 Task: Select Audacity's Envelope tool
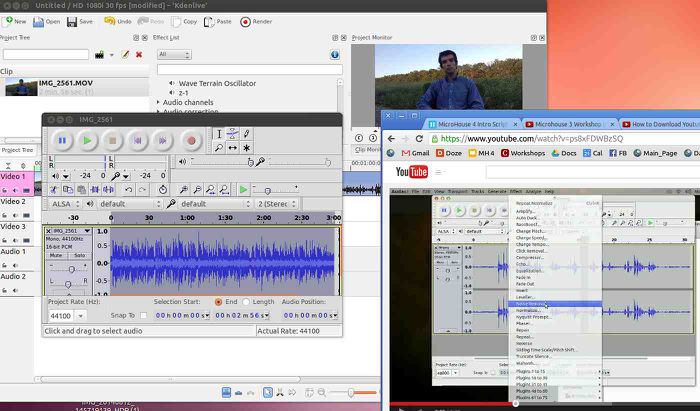233,134
